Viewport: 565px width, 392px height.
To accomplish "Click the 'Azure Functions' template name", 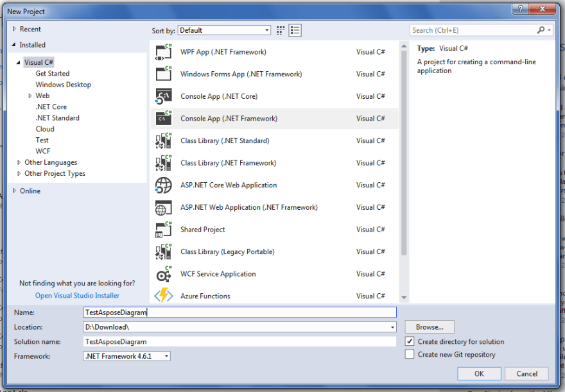I will click(205, 296).
